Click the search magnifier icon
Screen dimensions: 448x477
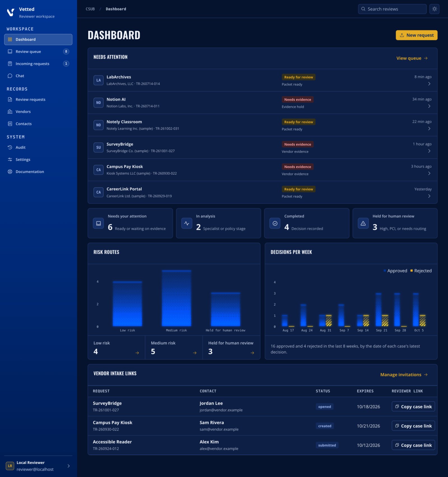pyautogui.click(x=363, y=9)
